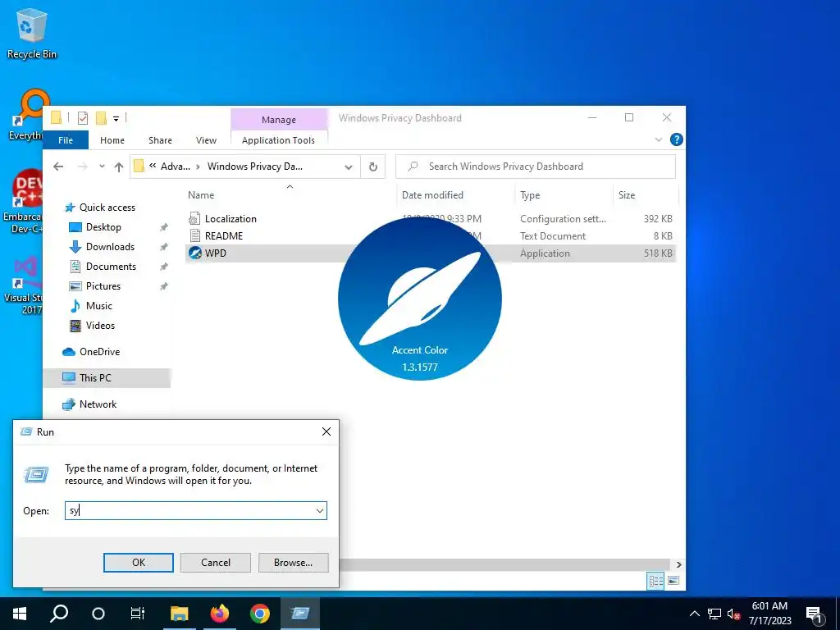840x630 pixels.
Task: Click the horizontal scrollbar right arrow
Action: (678, 564)
